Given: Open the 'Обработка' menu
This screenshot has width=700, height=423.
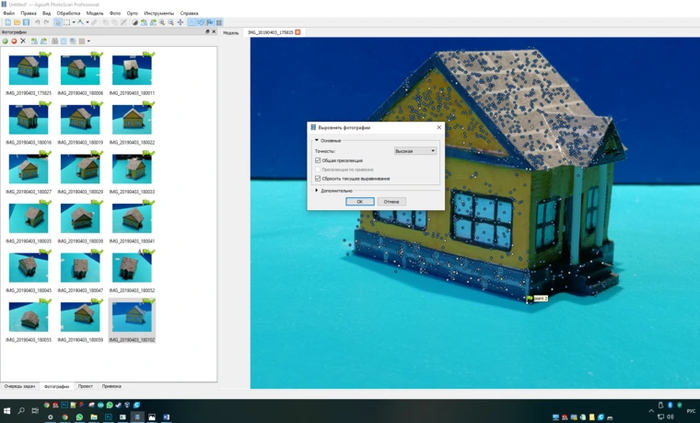Looking at the screenshot, I should (x=68, y=13).
